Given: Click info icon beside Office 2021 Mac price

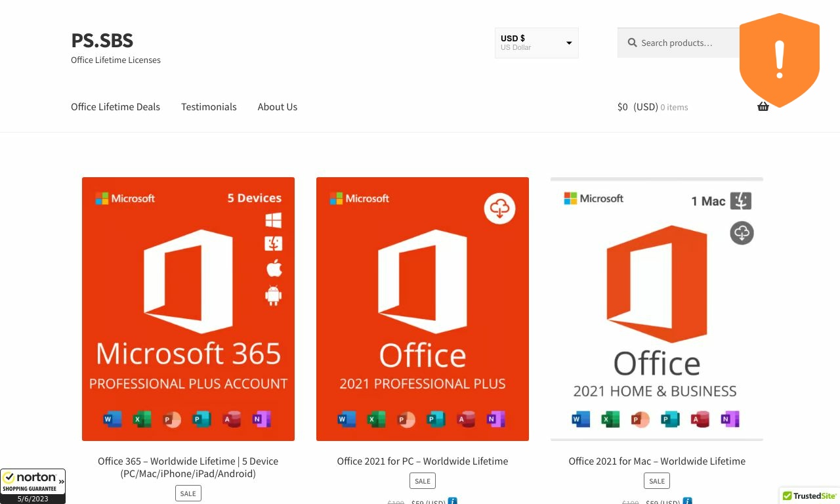Looking at the screenshot, I should click(x=686, y=501).
